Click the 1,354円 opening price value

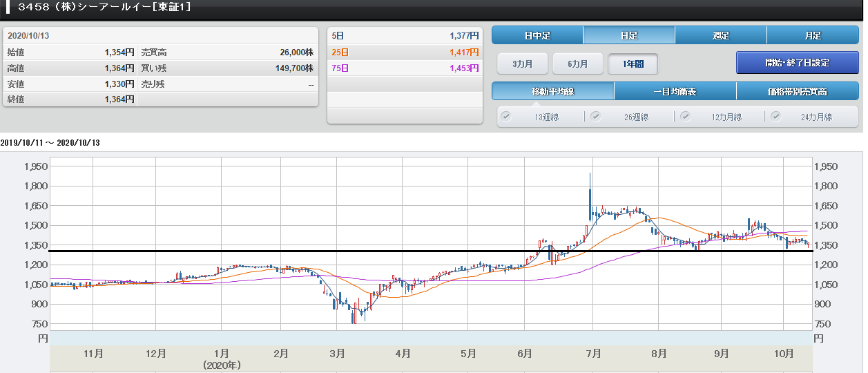point(119,52)
